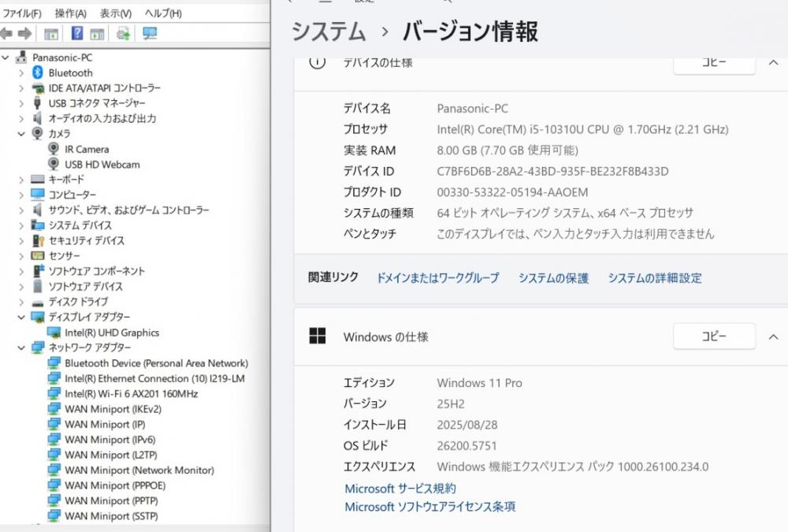Expand the Bluetooth category
This screenshot has height=532, width=788.
click(21, 73)
